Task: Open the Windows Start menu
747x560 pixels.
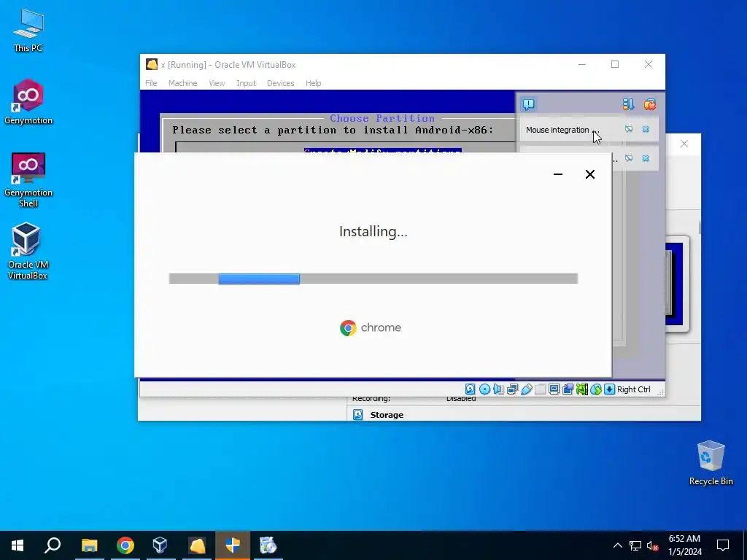Action: click(18, 545)
